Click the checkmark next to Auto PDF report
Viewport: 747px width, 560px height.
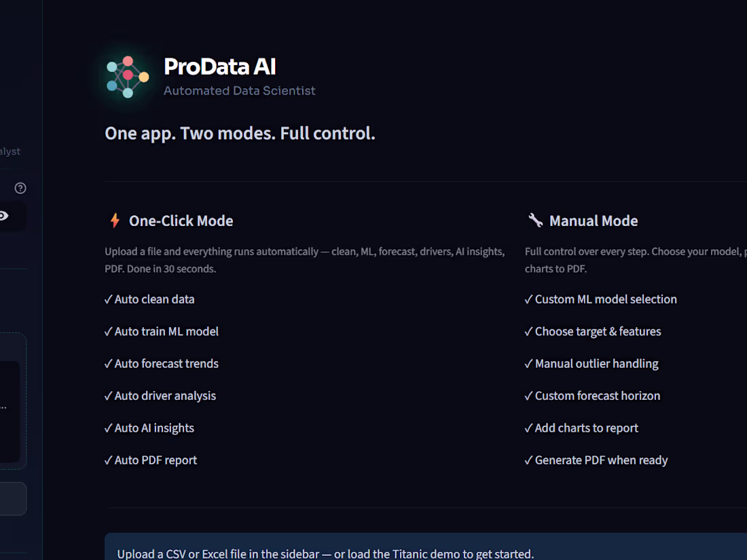(107, 460)
